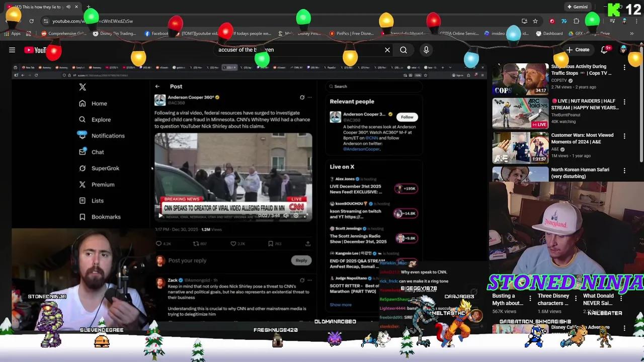Open the PinPics bookmark

coord(351,34)
